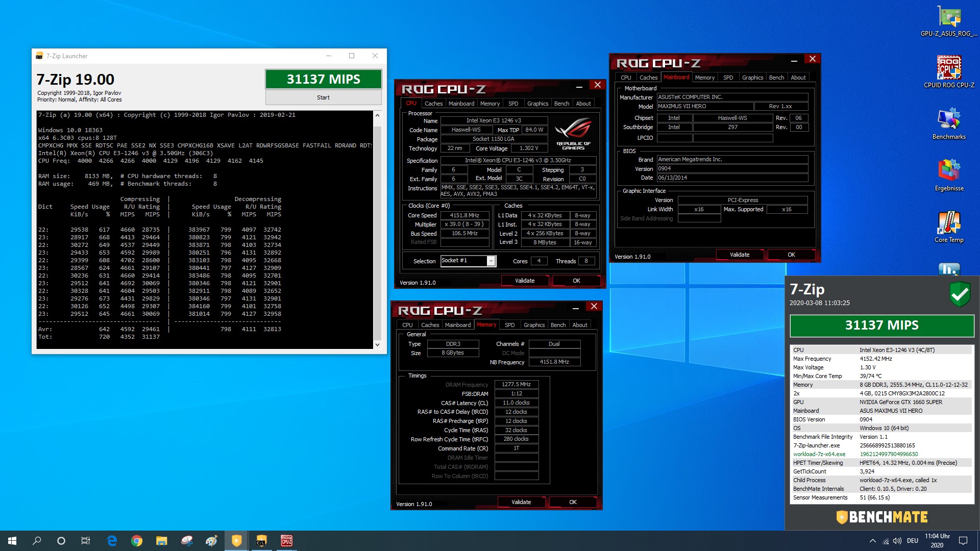Click BenchMate green 31137 MIPS banner
Image resolution: width=980 pixels, height=551 pixels.
(881, 325)
